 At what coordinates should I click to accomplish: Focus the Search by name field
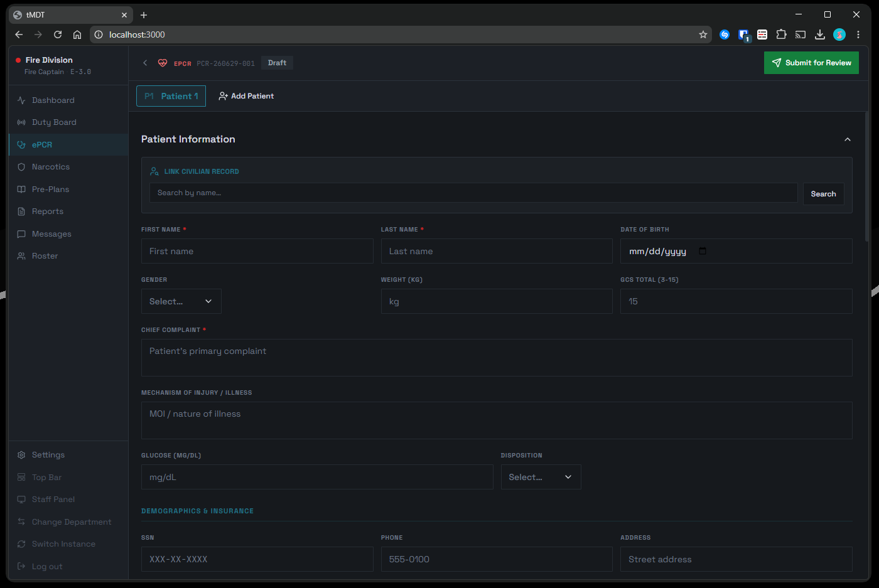473,193
